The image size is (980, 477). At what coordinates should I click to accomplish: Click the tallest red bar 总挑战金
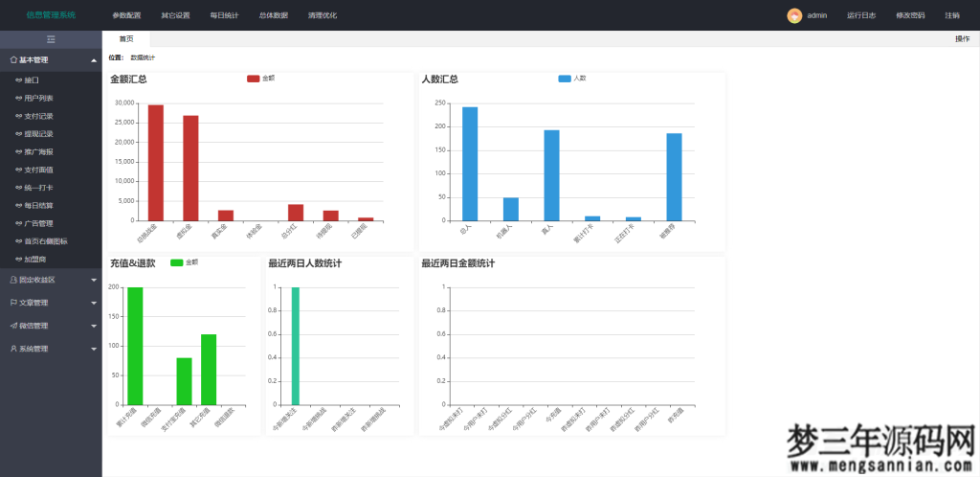click(x=155, y=162)
